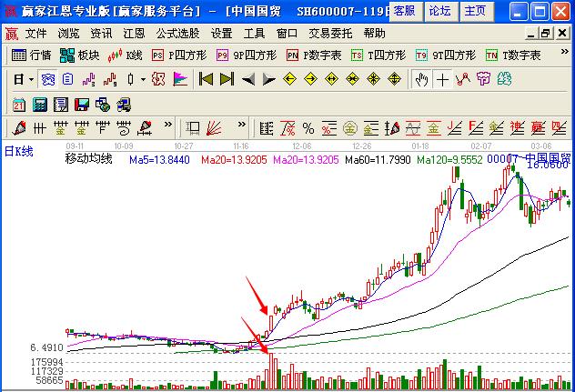Click the calendar date icon

(19, 104)
